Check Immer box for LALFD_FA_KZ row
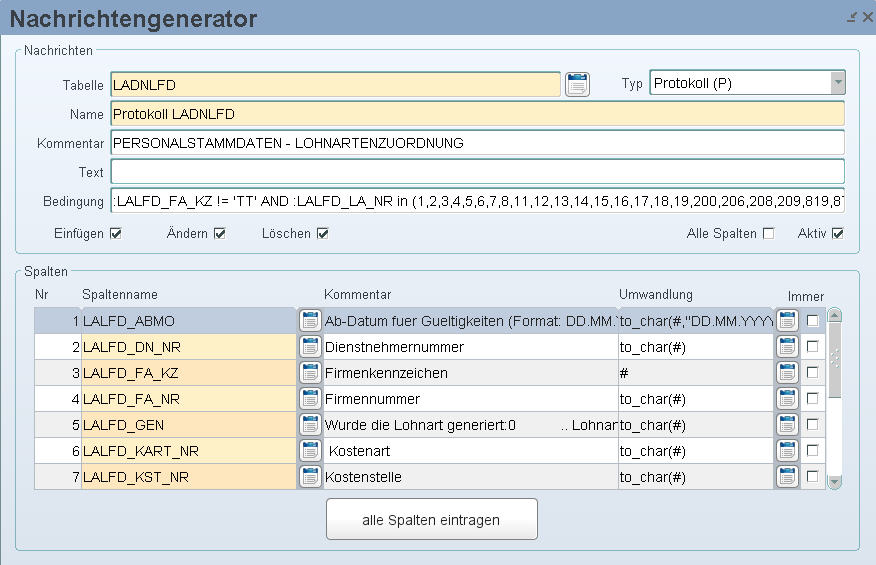 coord(813,372)
